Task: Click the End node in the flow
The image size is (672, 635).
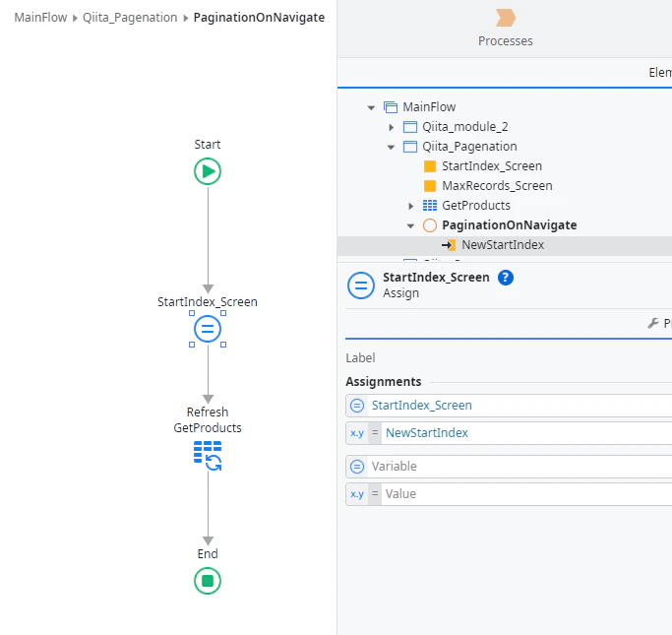Action: point(208,581)
